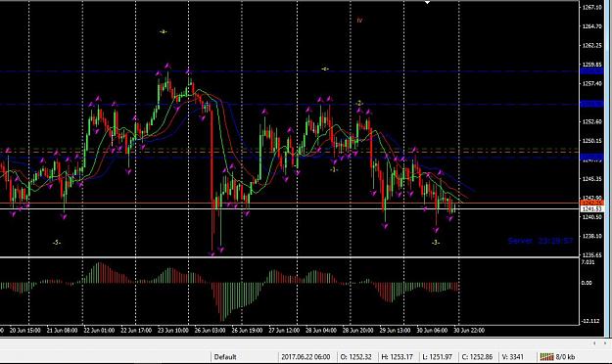Open the connection status bars icon
Image resolution: width=612 pixels, height=364 pixels.
(x=546, y=356)
